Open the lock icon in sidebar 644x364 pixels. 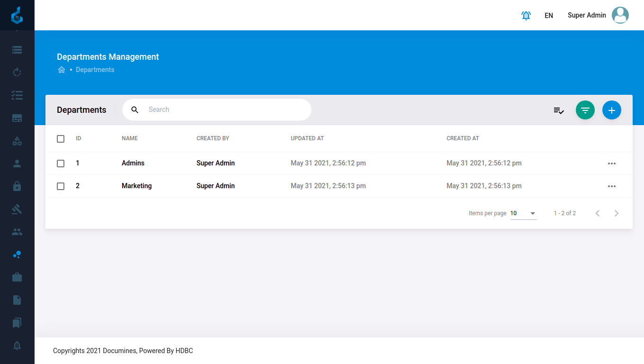pyautogui.click(x=17, y=186)
